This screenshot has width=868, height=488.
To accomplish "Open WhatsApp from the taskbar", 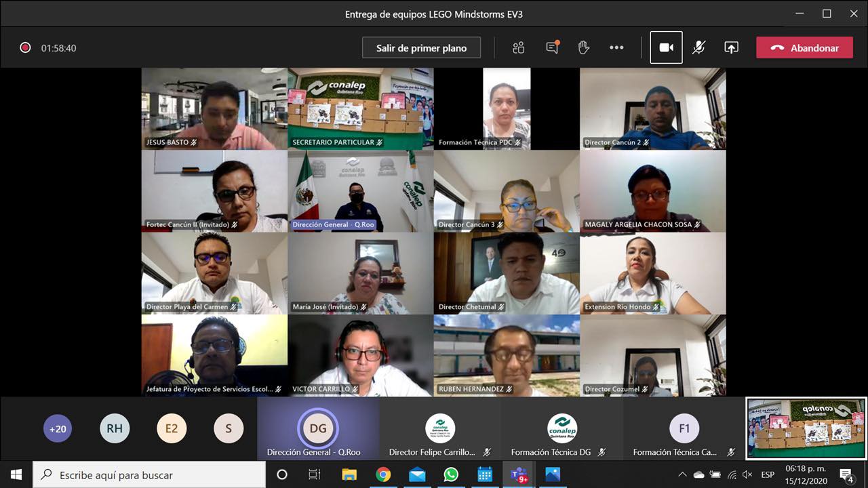I will (x=451, y=474).
